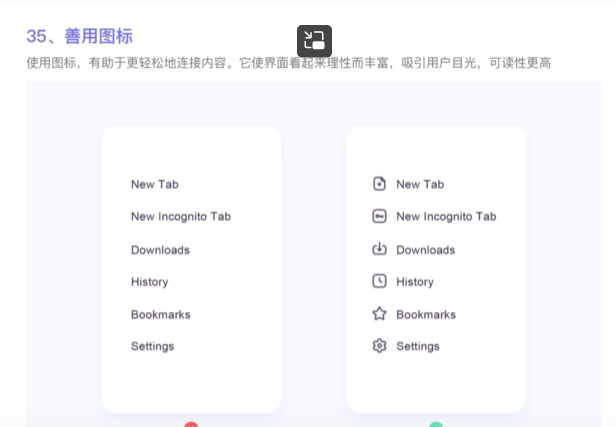Click the Settings gear icon
The image size is (616, 427).
coord(379,346)
